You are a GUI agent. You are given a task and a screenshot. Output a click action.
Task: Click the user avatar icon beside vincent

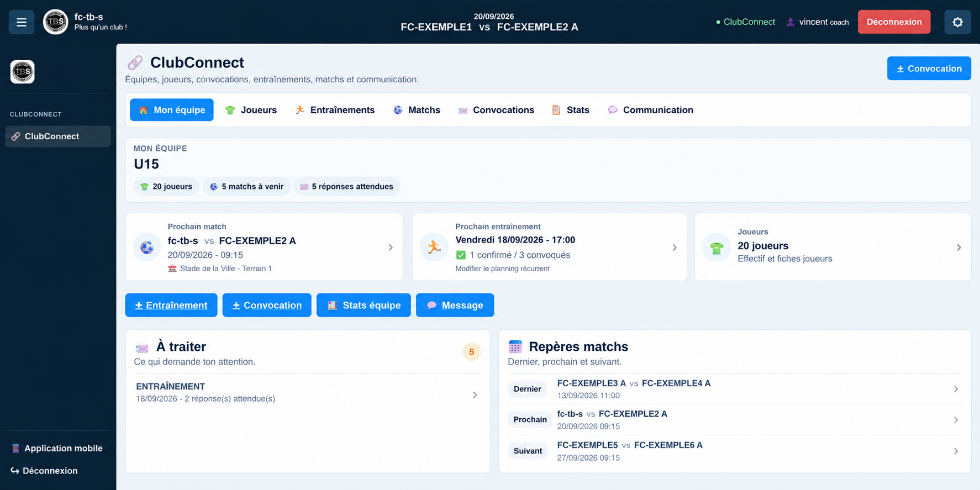[x=791, y=22]
